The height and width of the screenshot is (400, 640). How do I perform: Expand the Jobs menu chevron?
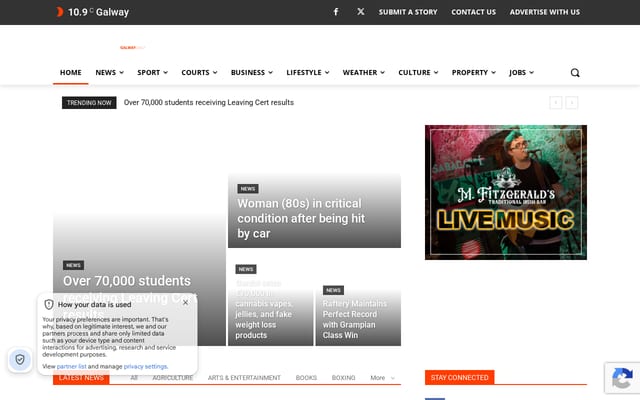tap(531, 73)
